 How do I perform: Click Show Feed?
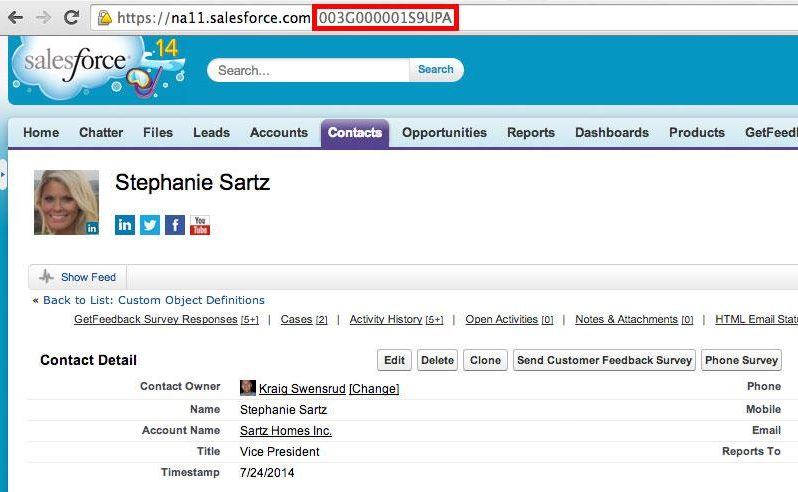pyautogui.click(x=88, y=277)
